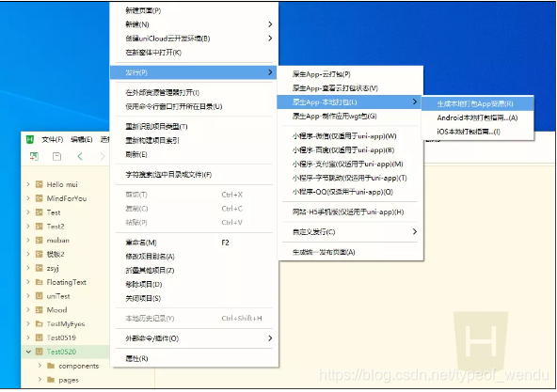This screenshot has height=392, width=557.
Task: Choose 新建页面(P) from context menu
Action: 195,10
